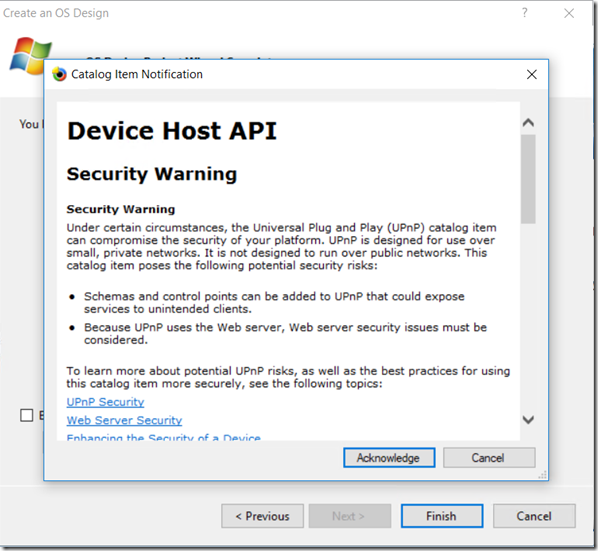This screenshot has width=598, height=551.
Task: Click the Catalog Item Notification title icon
Action: [x=59, y=74]
